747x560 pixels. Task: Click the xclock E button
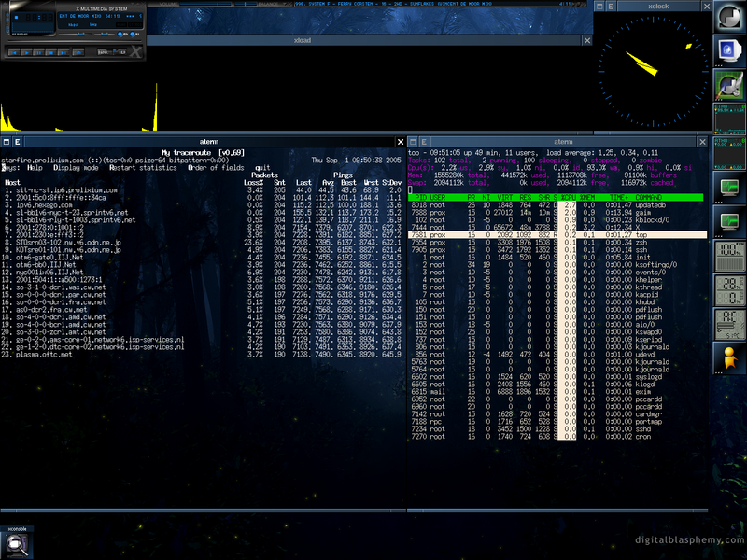[611, 7]
